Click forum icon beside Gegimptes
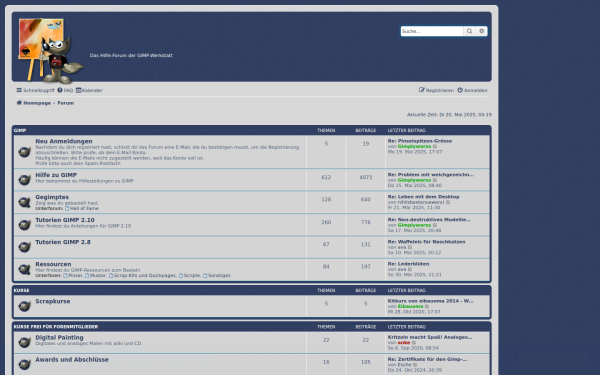Image resolution: width=600 pixels, height=375 pixels. tap(24, 202)
